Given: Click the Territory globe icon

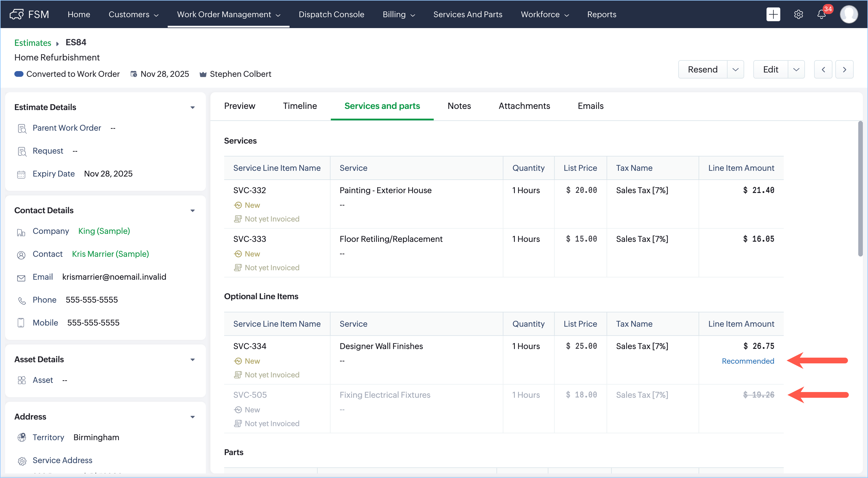Looking at the screenshot, I should 22,438.
